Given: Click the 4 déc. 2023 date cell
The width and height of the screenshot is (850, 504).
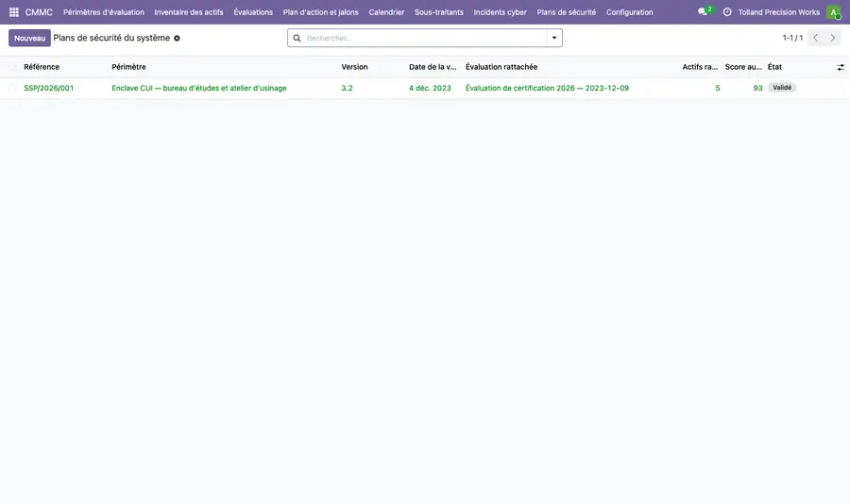Looking at the screenshot, I should coord(430,88).
